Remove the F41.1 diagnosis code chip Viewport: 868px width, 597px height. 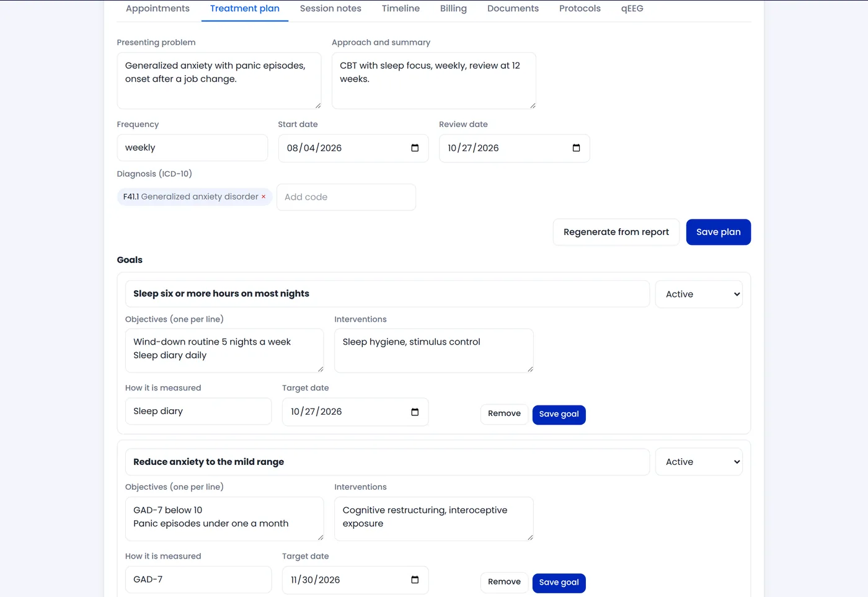point(263,197)
